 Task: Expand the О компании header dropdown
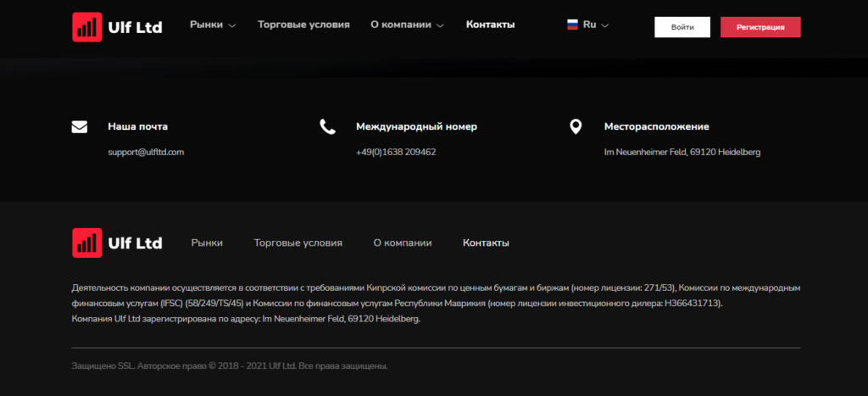pos(408,25)
